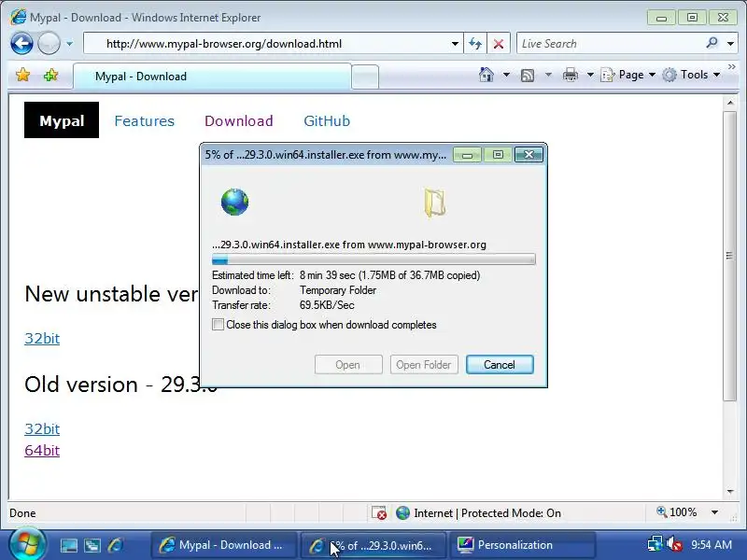Click the magnifier Search icon
This screenshot has width=747, height=560.
[712, 43]
